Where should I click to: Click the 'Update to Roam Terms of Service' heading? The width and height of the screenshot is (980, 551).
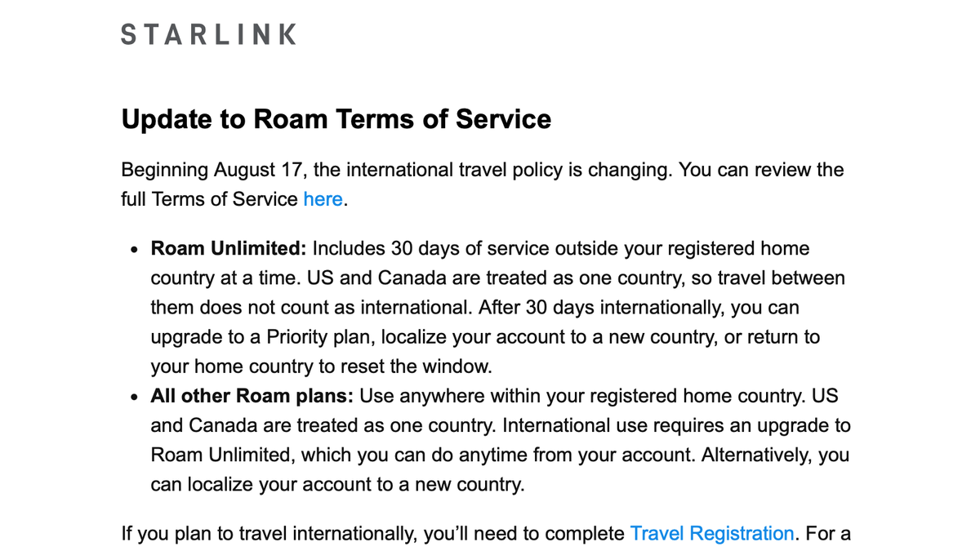point(336,119)
